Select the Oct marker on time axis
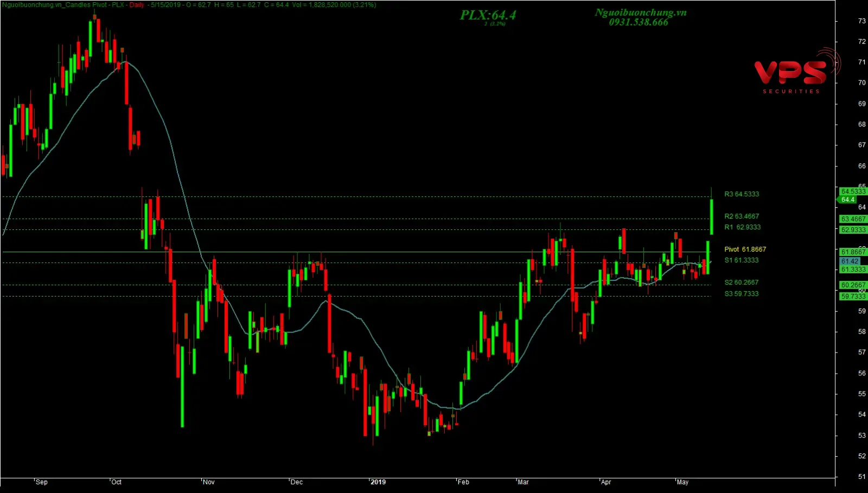 click(x=116, y=482)
